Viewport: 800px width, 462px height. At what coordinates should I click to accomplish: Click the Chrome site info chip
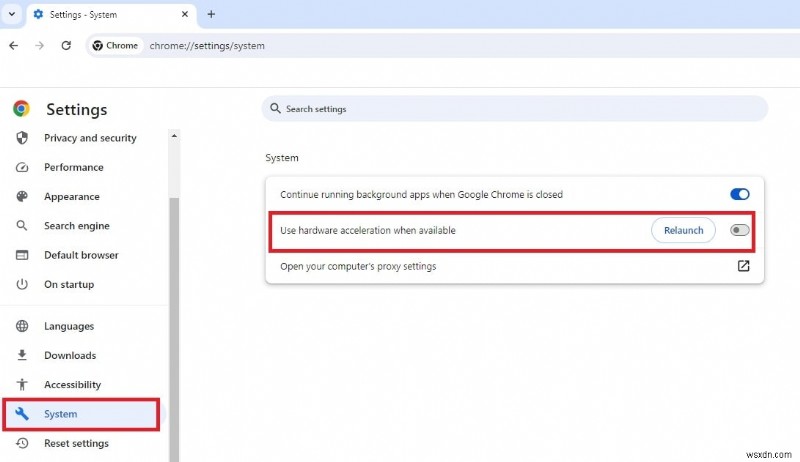pyautogui.click(x=115, y=45)
